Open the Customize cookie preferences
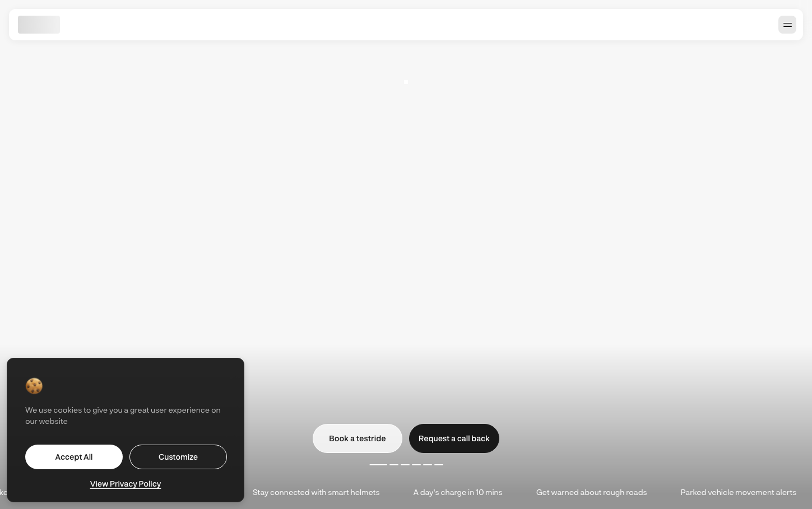Viewport: 812px width, 509px height. pyautogui.click(x=178, y=457)
